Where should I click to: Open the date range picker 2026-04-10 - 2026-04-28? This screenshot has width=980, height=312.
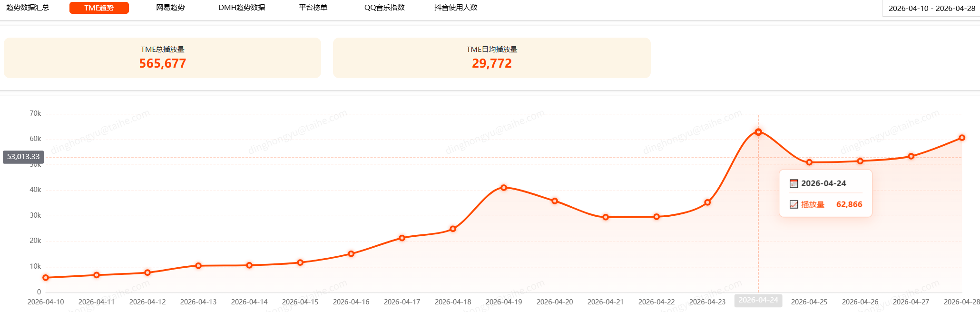[x=931, y=9]
